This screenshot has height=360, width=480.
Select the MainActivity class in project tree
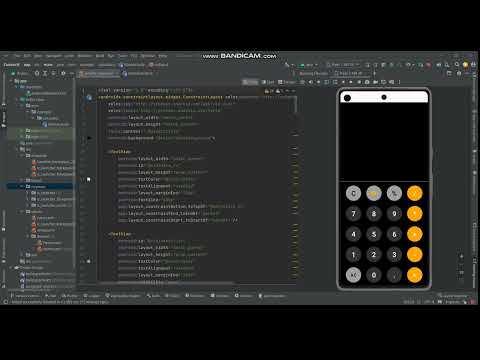coord(56,124)
